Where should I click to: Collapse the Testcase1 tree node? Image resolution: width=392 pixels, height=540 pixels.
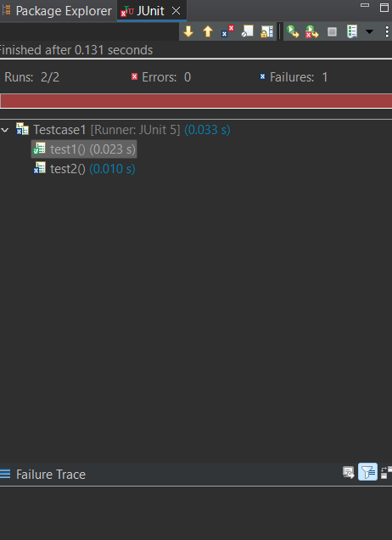pyautogui.click(x=5, y=130)
